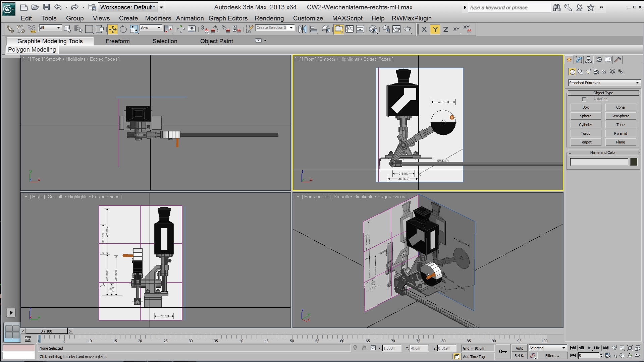Click the Teapot primitive button
This screenshot has width=644, height=362.
tap(586, 142)
